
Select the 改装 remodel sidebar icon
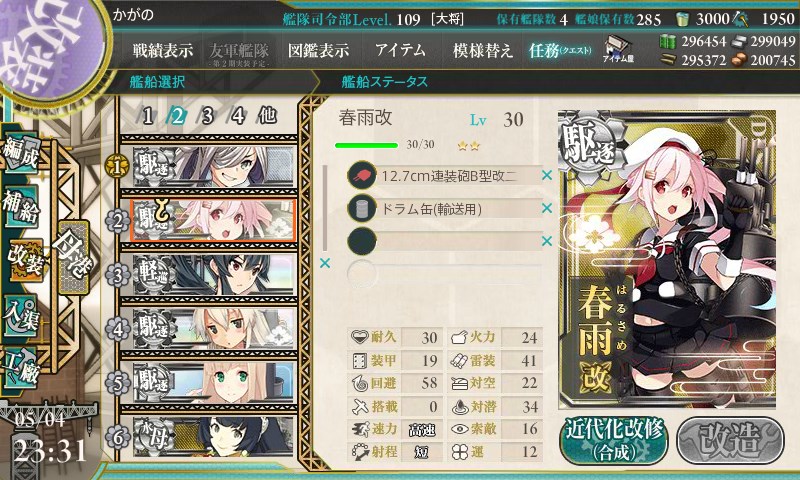tap(24, 261)
